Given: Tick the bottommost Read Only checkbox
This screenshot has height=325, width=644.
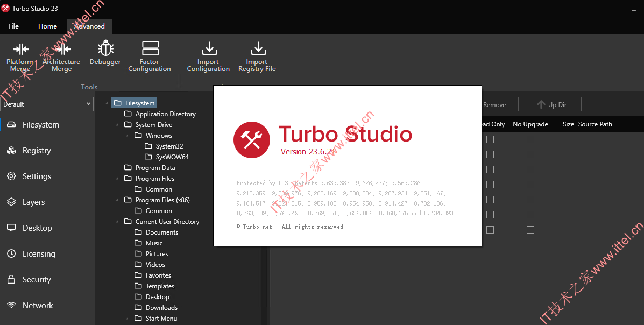Looking at the screenshot, I should coord(490,230).
